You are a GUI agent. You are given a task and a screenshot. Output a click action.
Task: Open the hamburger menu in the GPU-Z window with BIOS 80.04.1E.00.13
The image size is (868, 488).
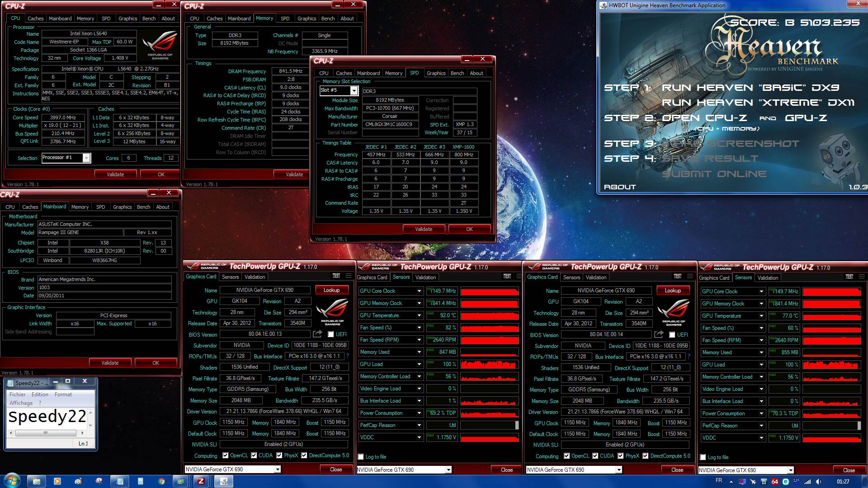coord(349,276)
